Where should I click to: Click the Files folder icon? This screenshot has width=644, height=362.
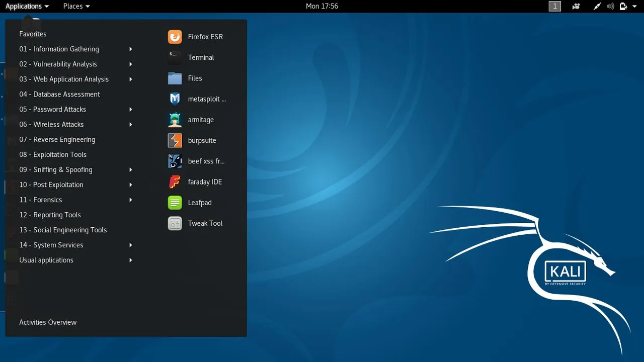click(x=175, y=78)
